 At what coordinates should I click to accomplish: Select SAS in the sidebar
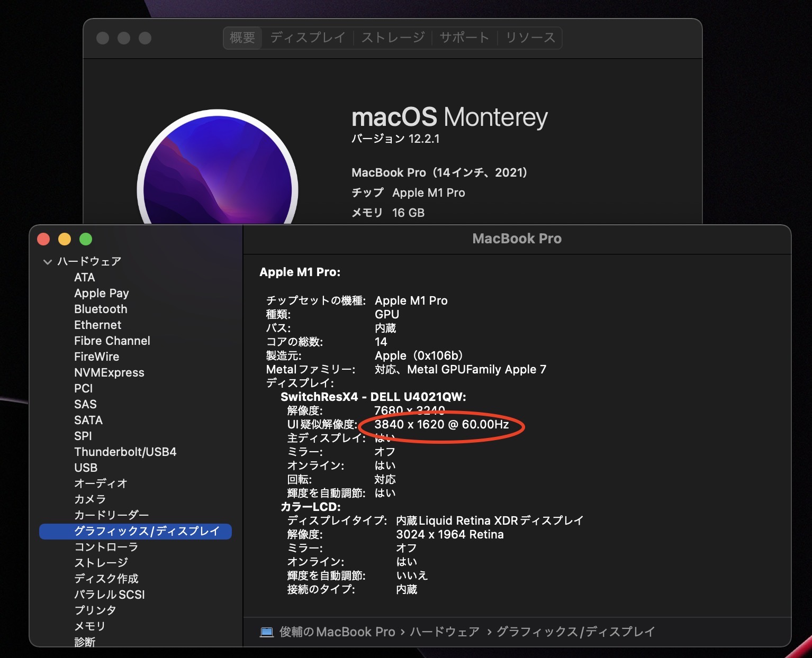click(x=85, y=404)
